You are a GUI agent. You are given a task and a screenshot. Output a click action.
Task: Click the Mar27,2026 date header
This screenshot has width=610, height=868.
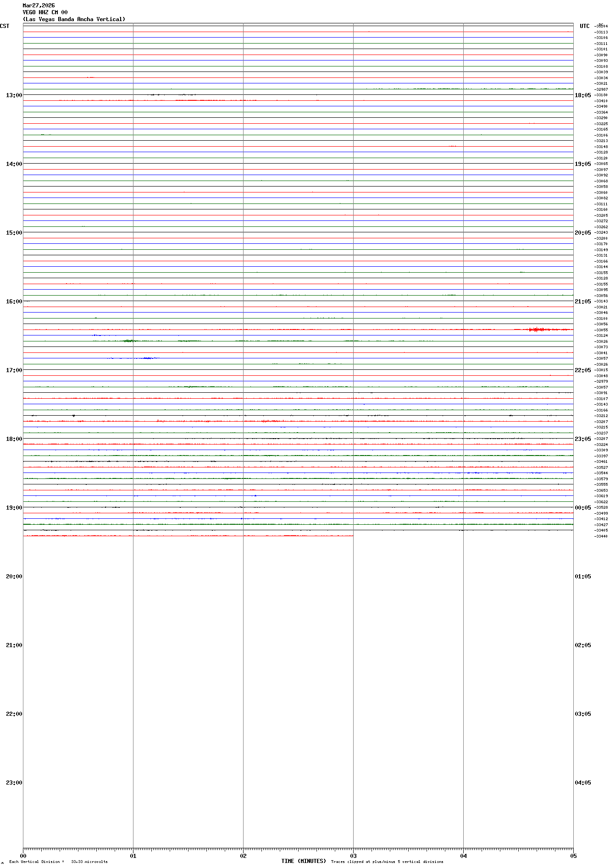pyautogui.click(x=39, y=5)
